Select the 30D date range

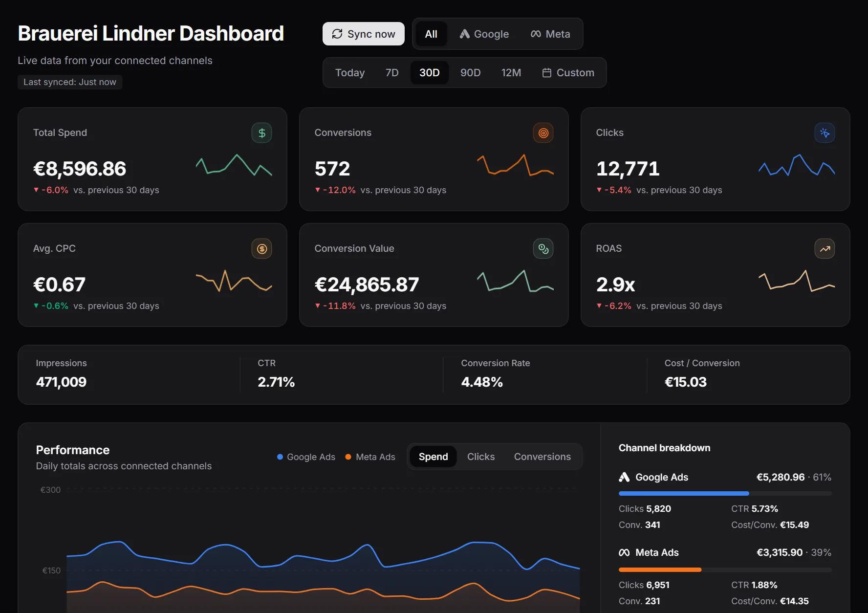coord(430,72)
